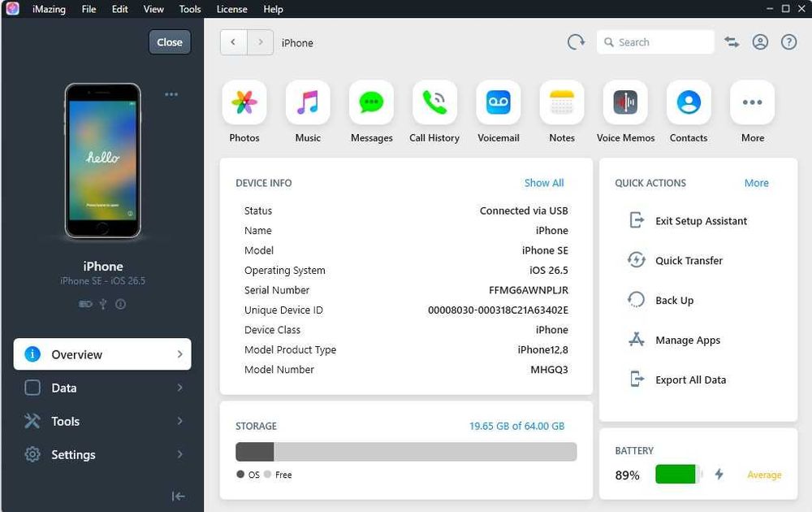Open the Voicemail icon
The width and height of the screenshot is (812, 512).
tap(499, 102)
